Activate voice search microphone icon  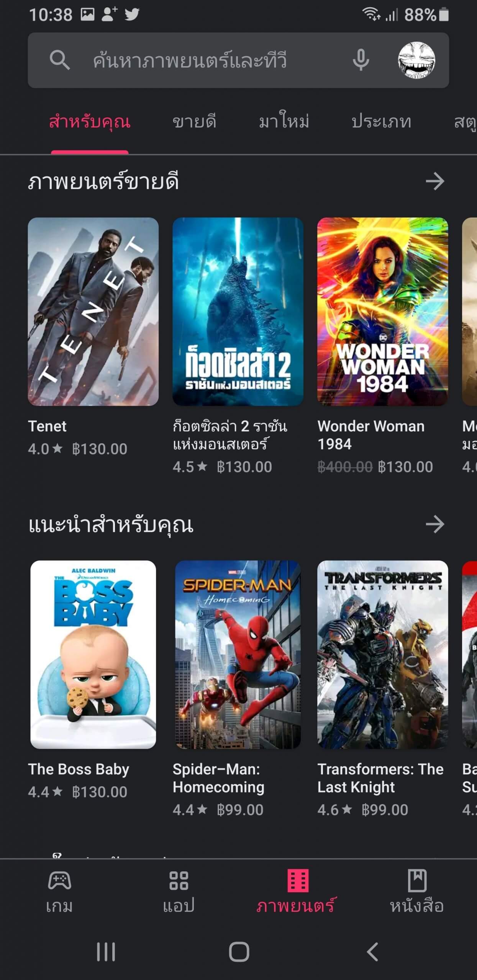[361, 60]
